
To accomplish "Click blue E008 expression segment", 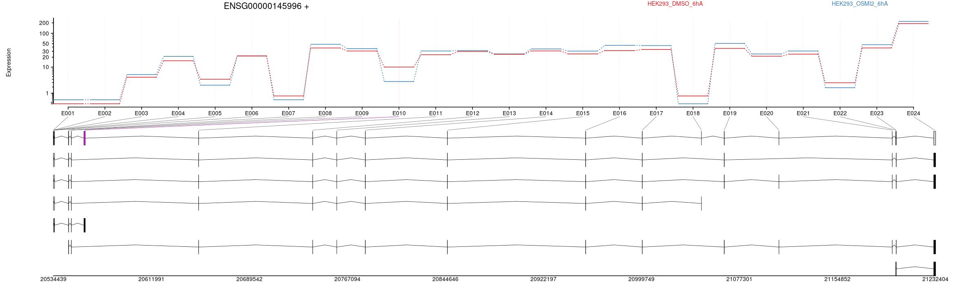I will [325, 44].
